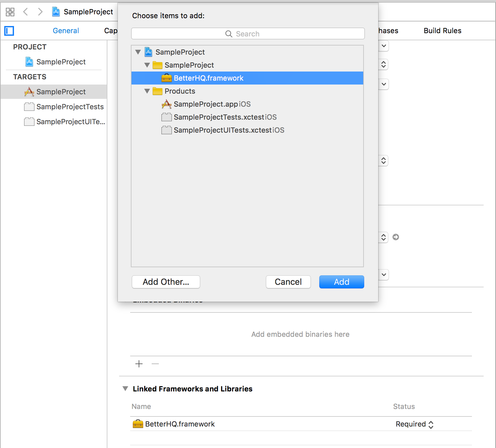
Task: Go forward with the right chevron
Action: (x=40, y=12)
